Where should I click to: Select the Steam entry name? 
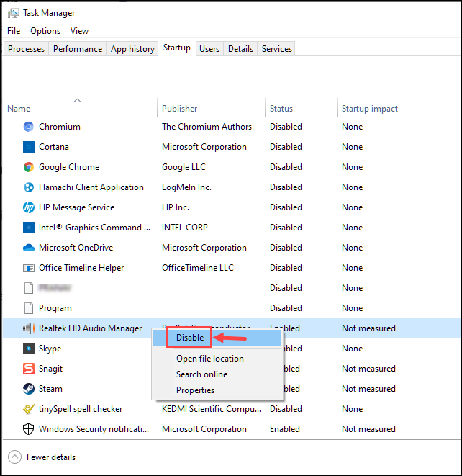coord(50,389)
